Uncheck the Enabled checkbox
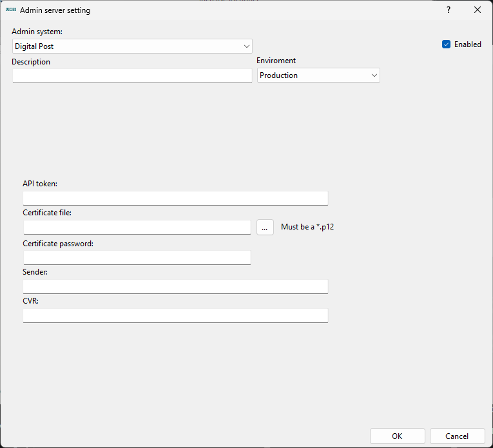Screen dimensions: 493x448 [x=447, y=44]
